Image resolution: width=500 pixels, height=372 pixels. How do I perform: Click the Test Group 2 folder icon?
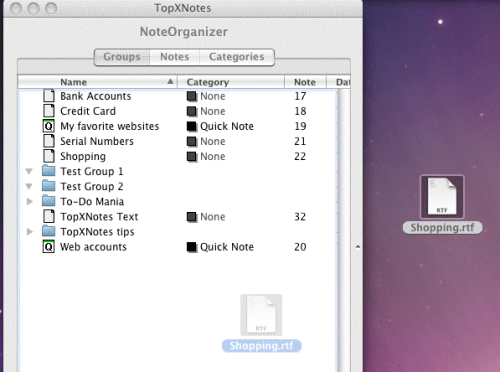(x=49, y=186)
